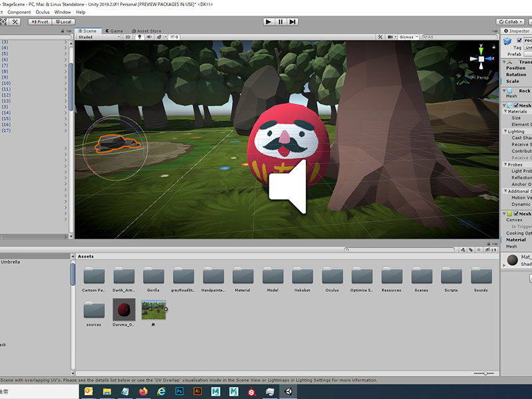This screenshot has width=532, height=399.
Task: Toggle scene hidden objects visibility counter
Action: [x=174, y=37]
